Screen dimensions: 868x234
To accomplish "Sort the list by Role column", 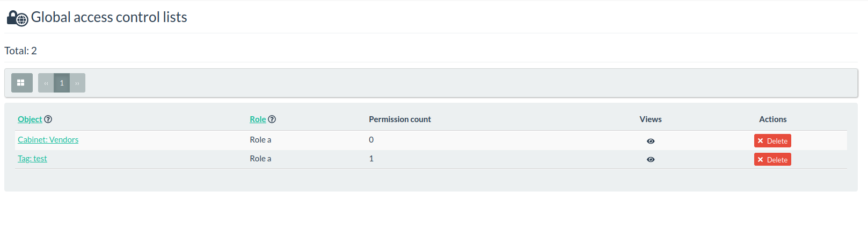I will coord(258,119).
